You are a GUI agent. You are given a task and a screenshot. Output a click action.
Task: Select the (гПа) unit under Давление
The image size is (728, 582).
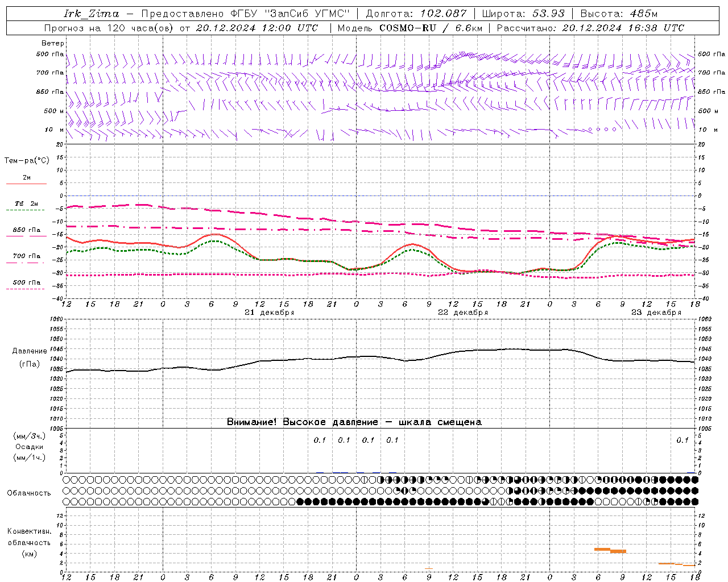30,364
